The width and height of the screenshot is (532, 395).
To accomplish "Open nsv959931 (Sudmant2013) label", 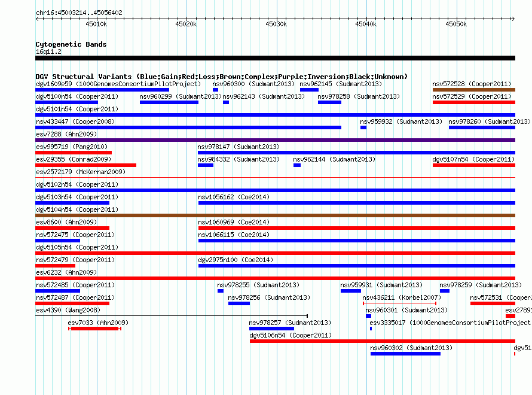I will point(381,285).
